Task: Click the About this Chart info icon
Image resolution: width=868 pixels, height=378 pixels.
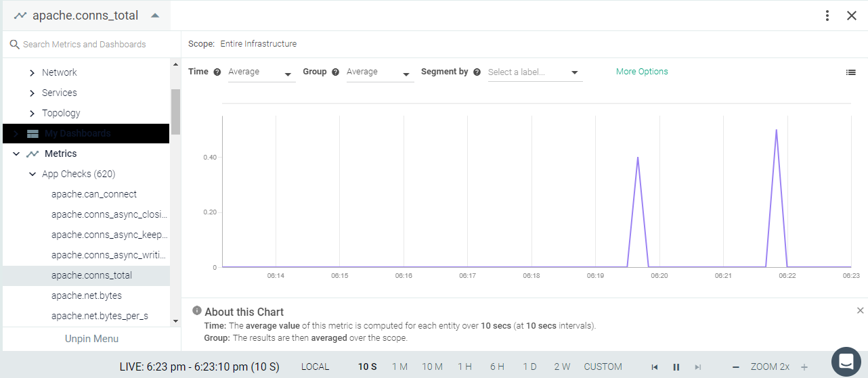Action: [x=197, y=310]
